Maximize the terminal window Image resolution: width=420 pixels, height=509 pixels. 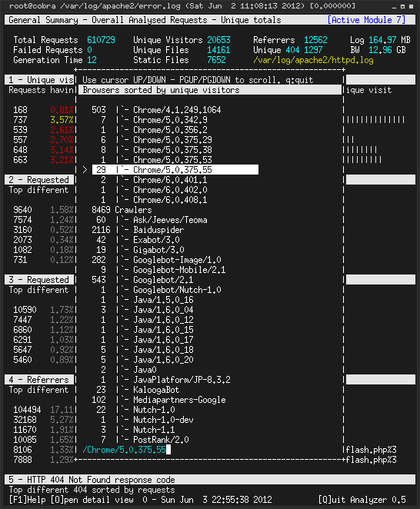point(402,6)
